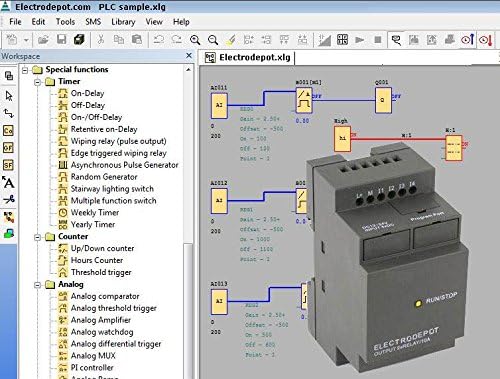Open the File menu
Viewport: 500px width, 379px height.
pyautogui.click(x=15, y=22)
